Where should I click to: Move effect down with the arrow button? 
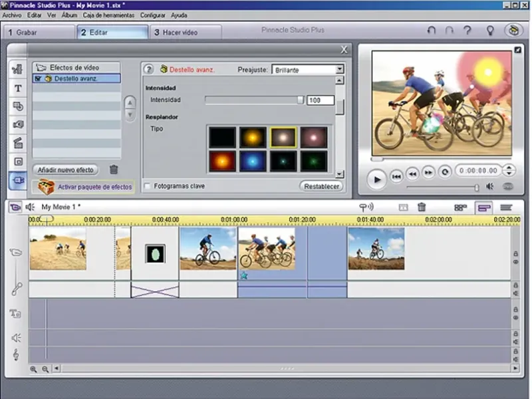pyautogui.click(x=130, y=114)
